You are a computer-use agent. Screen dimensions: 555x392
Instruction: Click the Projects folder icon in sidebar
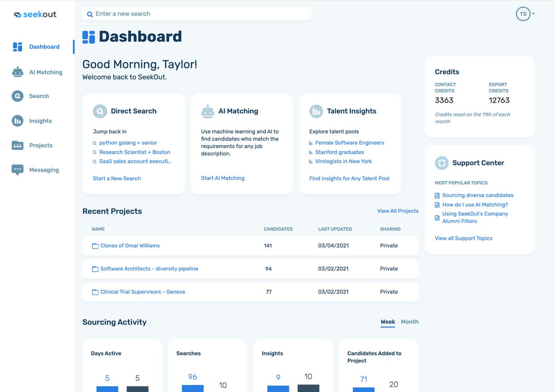17,145
